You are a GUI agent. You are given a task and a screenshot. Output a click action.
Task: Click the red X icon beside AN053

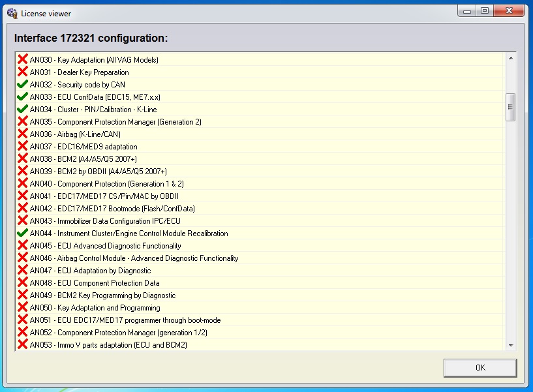click(x=22, y=345)
